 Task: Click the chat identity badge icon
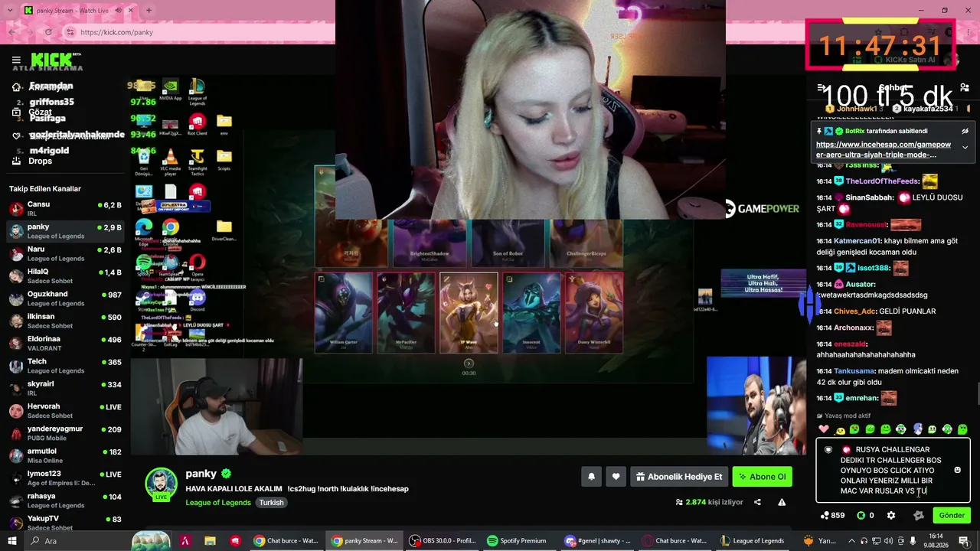[x=828, y=450]
